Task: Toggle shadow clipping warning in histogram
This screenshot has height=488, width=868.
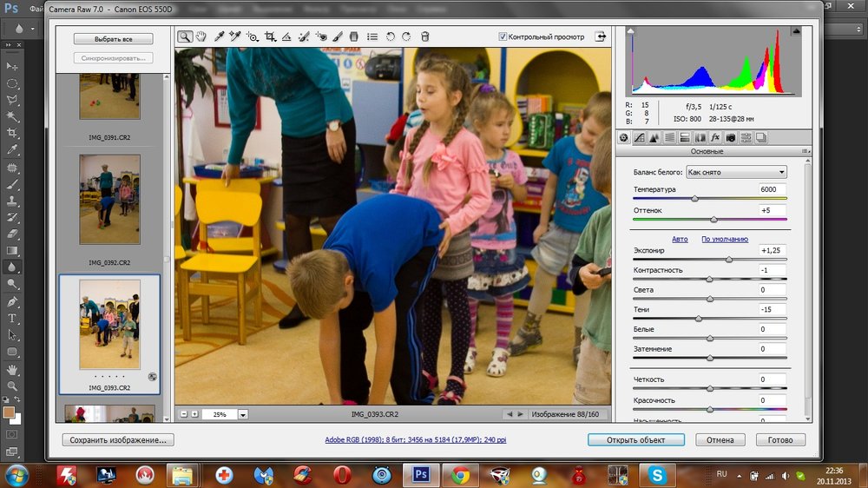Action: pos(631,31)
